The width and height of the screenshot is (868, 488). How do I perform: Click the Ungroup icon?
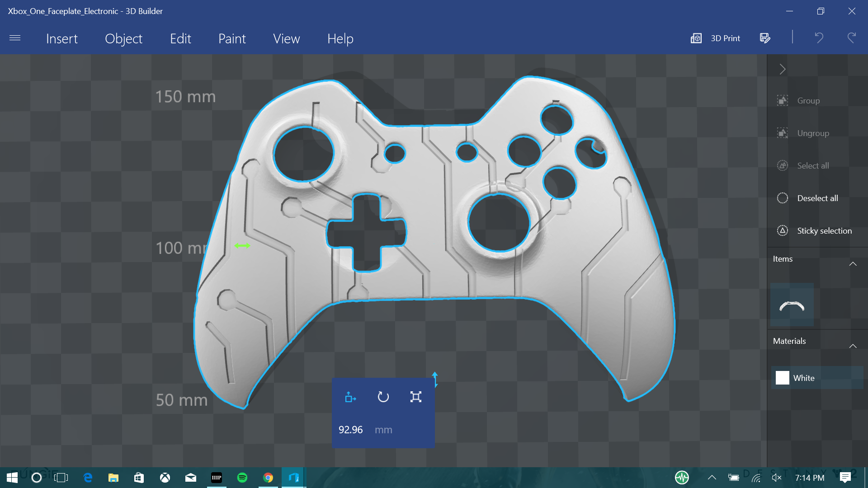click(x=783, y=133)
